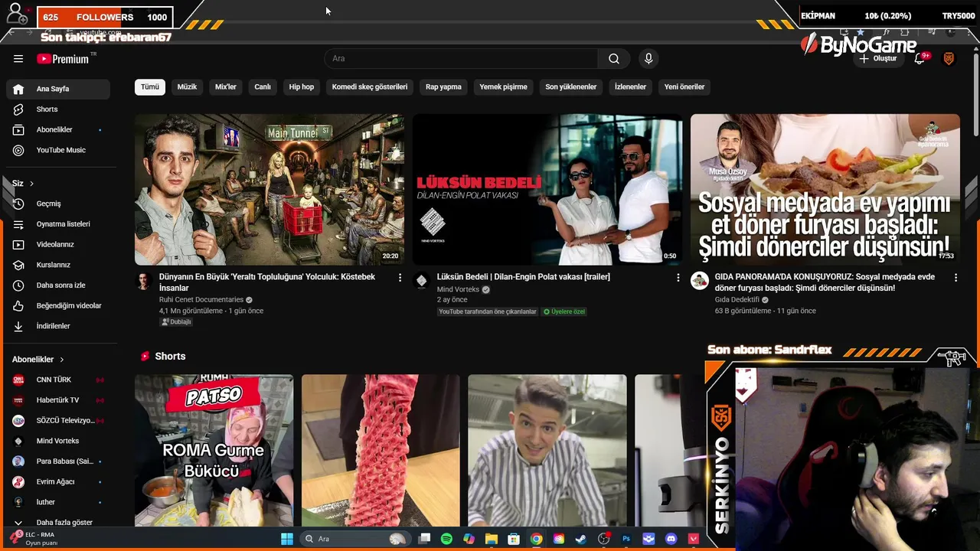Select the Yeni öneriler chip
This screenshot has height=551, width=980.
[x=684, y=87]
